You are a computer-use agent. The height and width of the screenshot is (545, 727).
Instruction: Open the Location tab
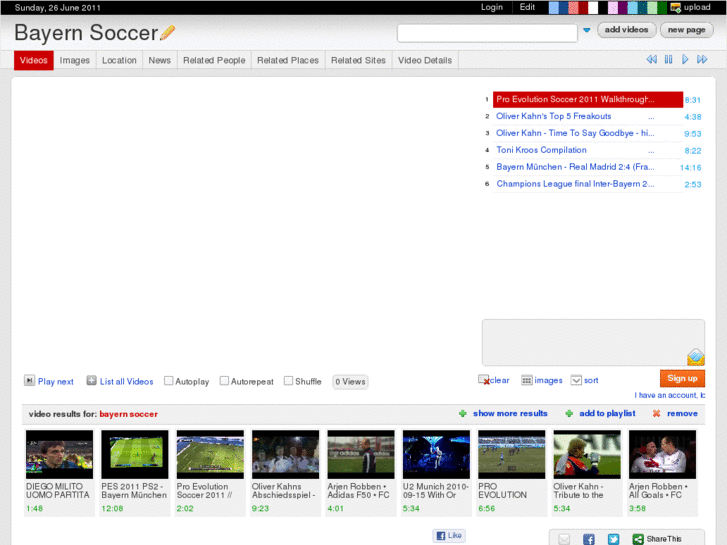coord(119,60)
